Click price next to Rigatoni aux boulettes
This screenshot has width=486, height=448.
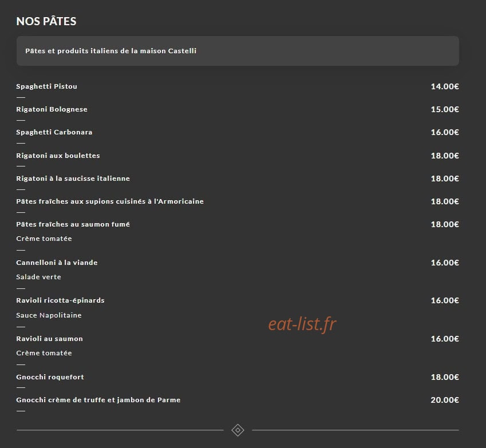(445, 156)
